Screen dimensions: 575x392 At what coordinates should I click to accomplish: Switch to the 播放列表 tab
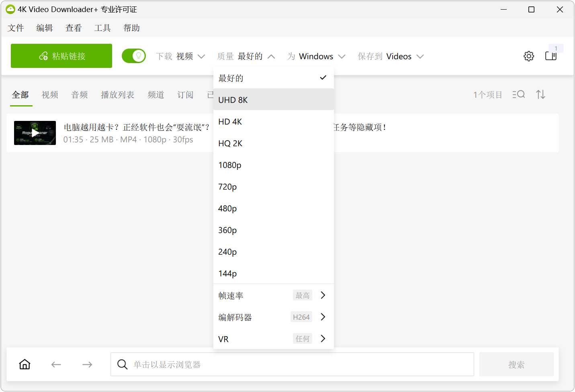[x=117, y=95]
